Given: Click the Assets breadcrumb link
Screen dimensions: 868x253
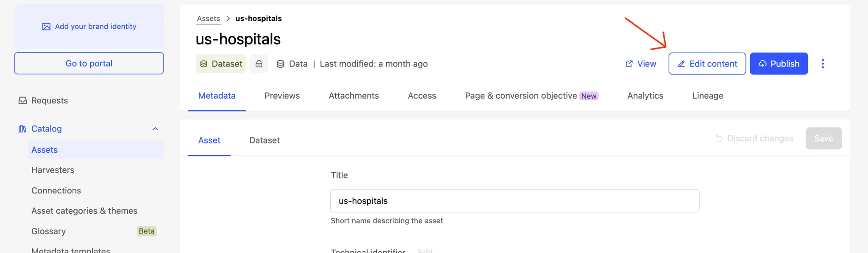Looking at the screenshot, I should pyautogui.click(x=209, y=19).
